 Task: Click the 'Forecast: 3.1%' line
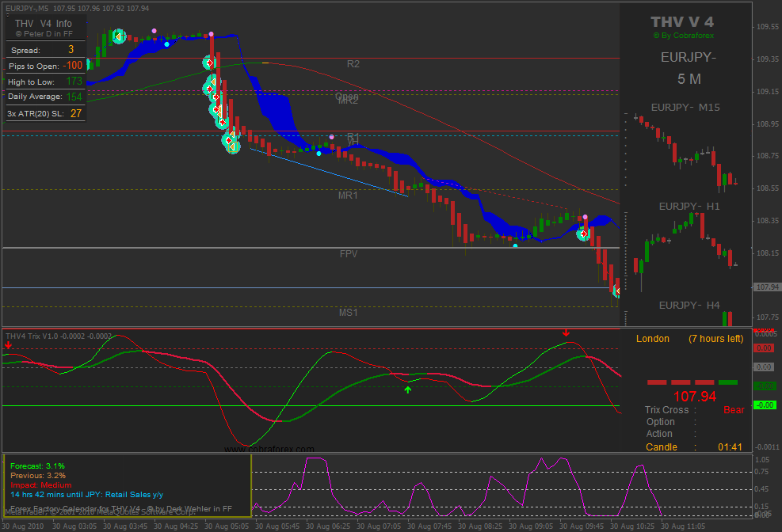37,466
